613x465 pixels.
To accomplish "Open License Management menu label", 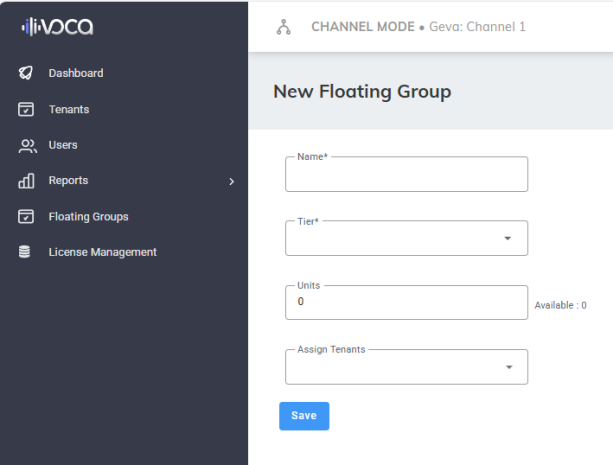I will (102, 252).
